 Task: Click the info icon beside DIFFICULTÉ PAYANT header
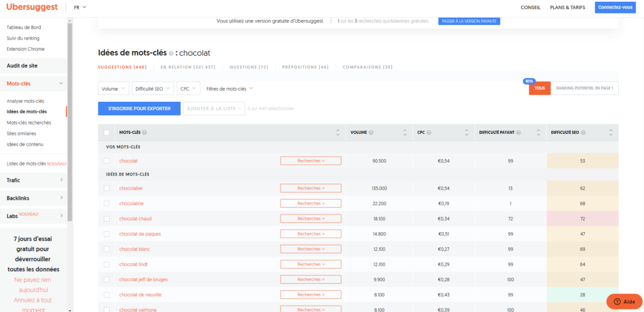[519, 133]
